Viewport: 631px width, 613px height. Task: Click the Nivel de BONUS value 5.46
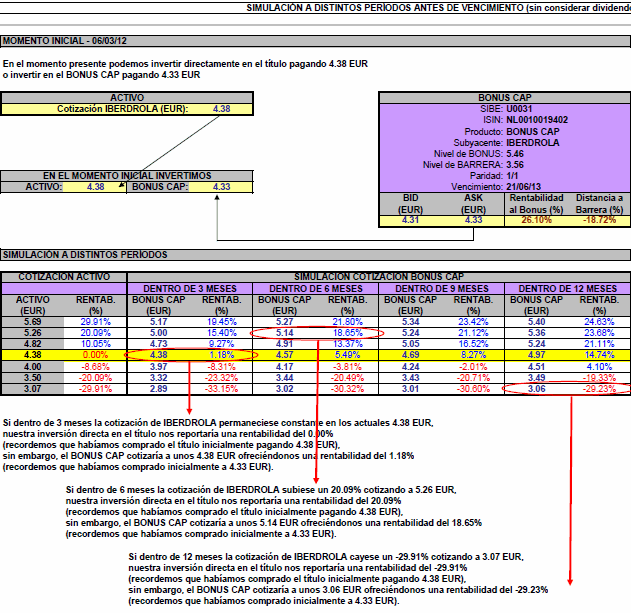pyautogui.click(x=515, y=154)
